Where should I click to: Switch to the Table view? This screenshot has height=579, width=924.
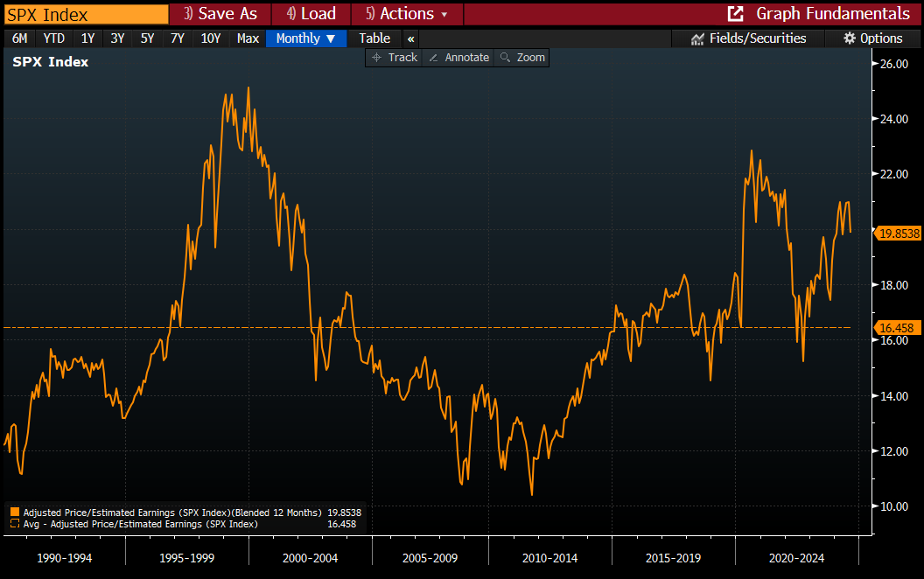(374, 38)
